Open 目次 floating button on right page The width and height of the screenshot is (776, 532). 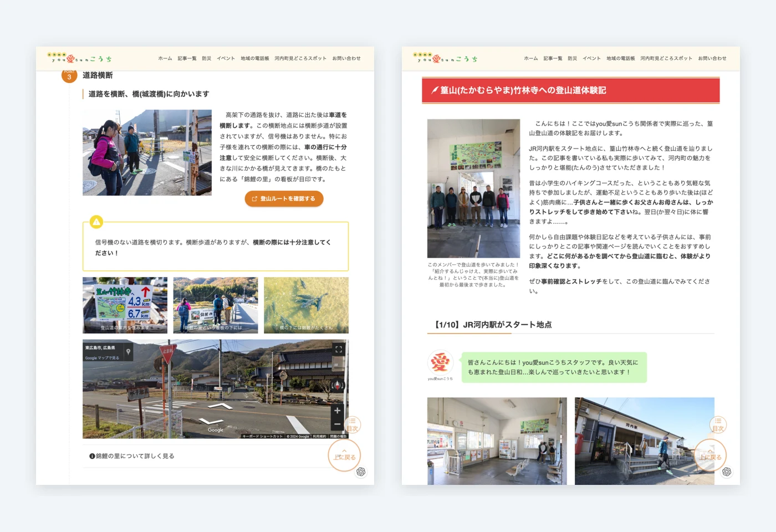[x=718, y=425]
